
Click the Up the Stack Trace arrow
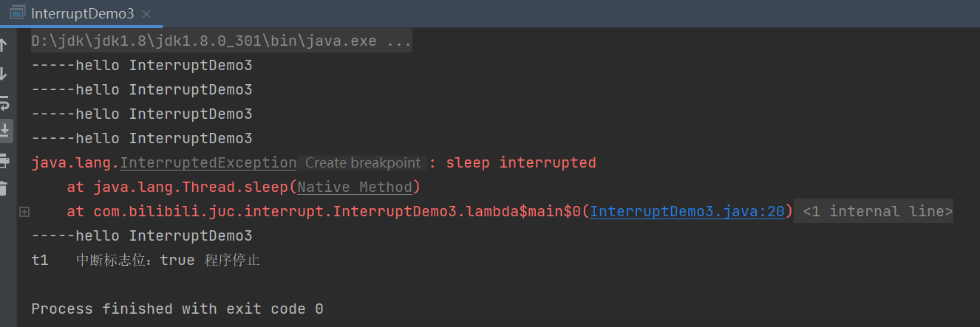[4, 46]
